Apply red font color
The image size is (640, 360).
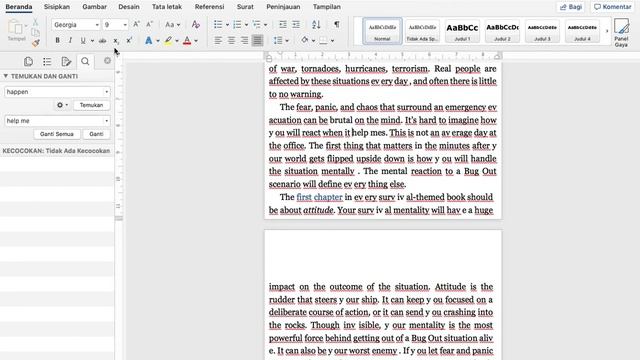point(187,40)
